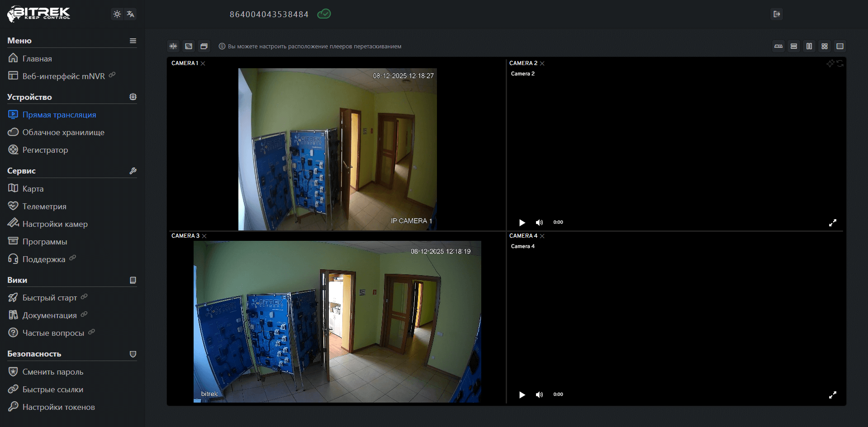Open Облачное хранилище menu item
The image size is (868, 427).
(63, 132)
